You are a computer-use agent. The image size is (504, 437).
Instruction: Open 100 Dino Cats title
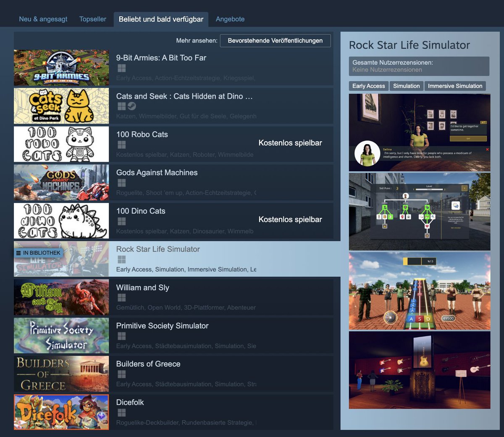(x=141, y=211)
